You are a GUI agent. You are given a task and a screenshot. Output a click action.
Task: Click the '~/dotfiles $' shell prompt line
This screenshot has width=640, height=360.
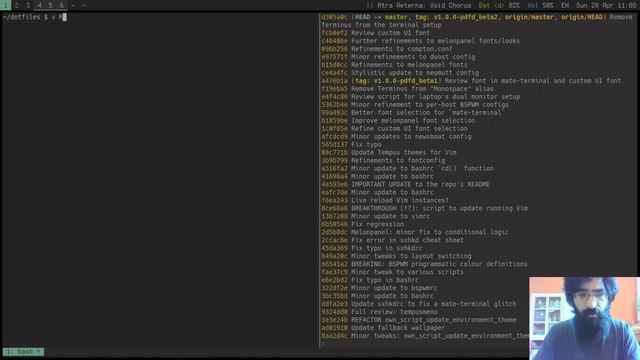click(x=34, y=17)
